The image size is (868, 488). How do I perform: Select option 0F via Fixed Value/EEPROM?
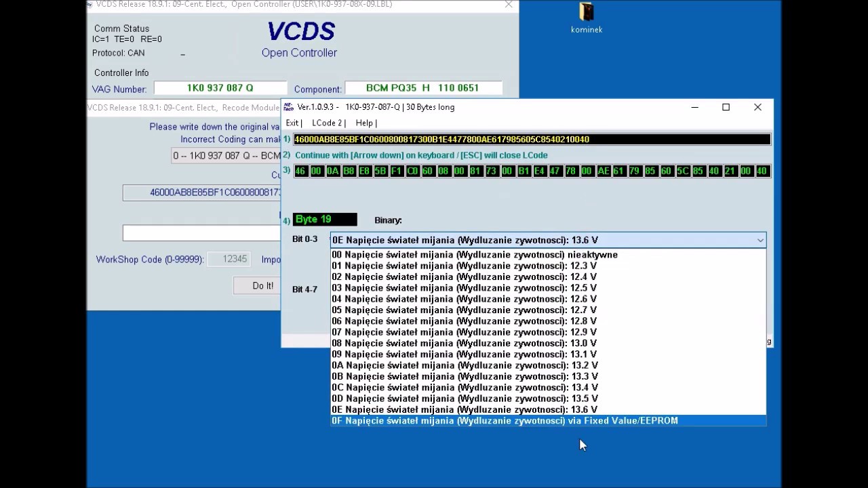pyautogui.click(x=548, y=421)
